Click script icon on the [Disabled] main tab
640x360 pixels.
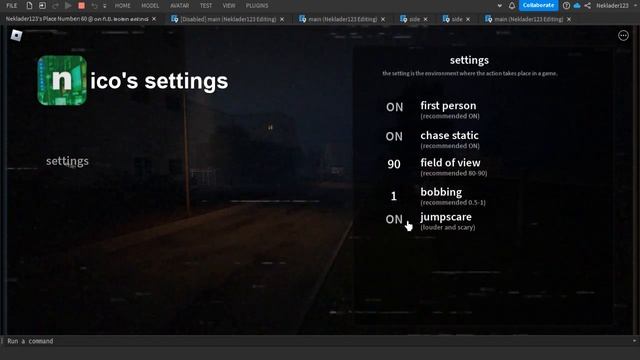tap(174, 19)
